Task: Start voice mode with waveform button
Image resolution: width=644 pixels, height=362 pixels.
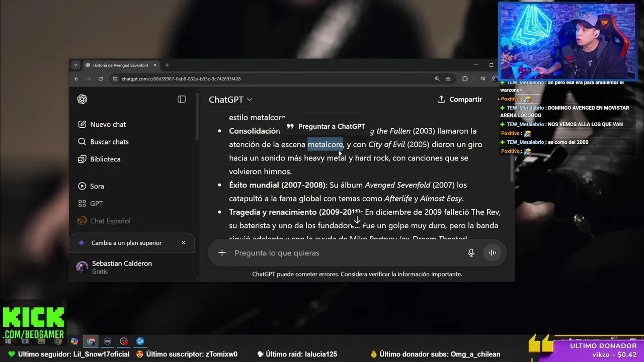Action: [492, 253]
